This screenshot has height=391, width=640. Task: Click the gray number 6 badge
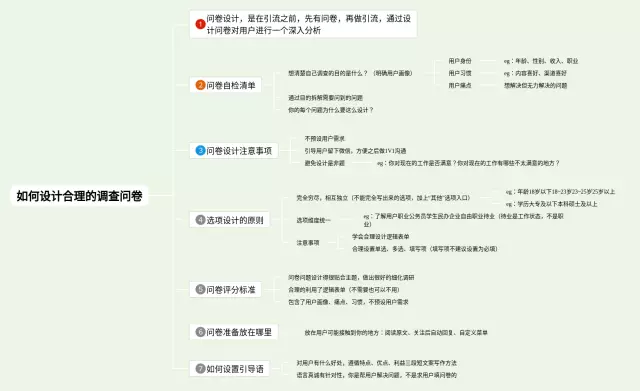point(200,332)
